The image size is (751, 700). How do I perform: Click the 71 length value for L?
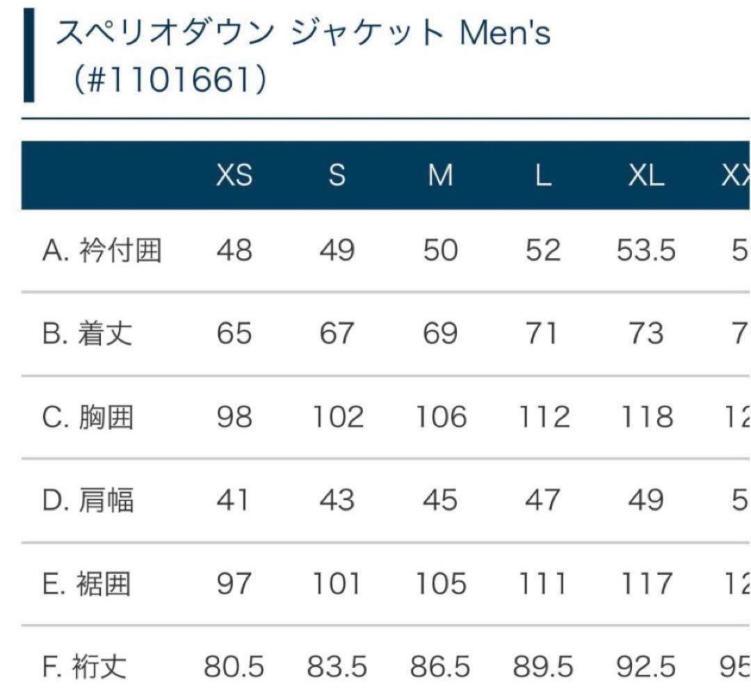pyautogui.click(x=543, y=334)
